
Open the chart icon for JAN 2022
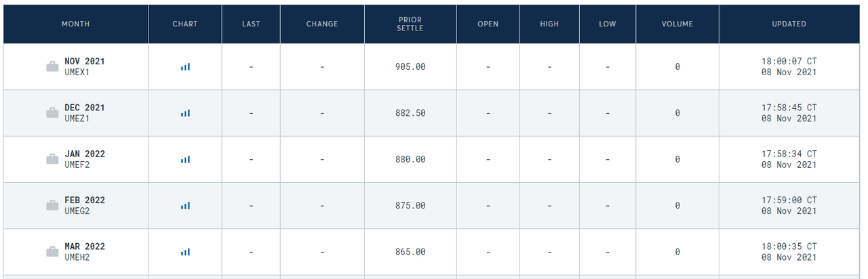[x=185, y=159]
